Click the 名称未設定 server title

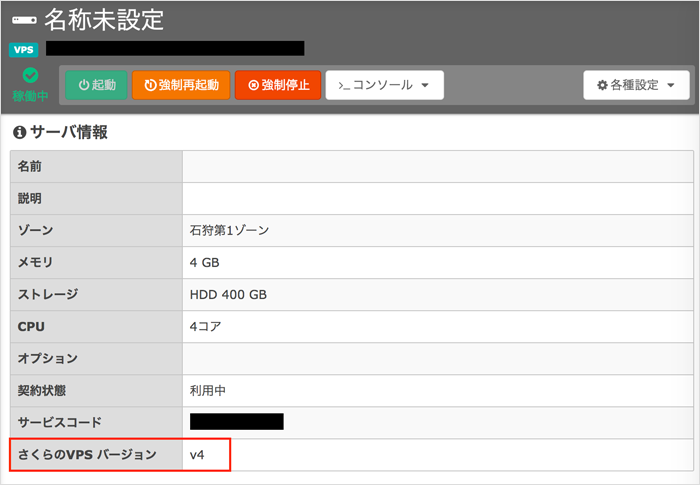coord(104,19)
